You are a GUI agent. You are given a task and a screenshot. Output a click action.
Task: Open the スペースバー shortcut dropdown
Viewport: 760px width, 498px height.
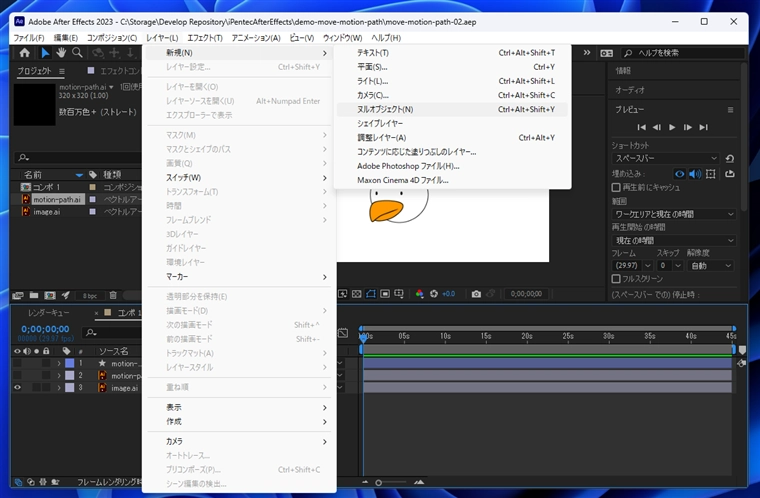[665, 158]
